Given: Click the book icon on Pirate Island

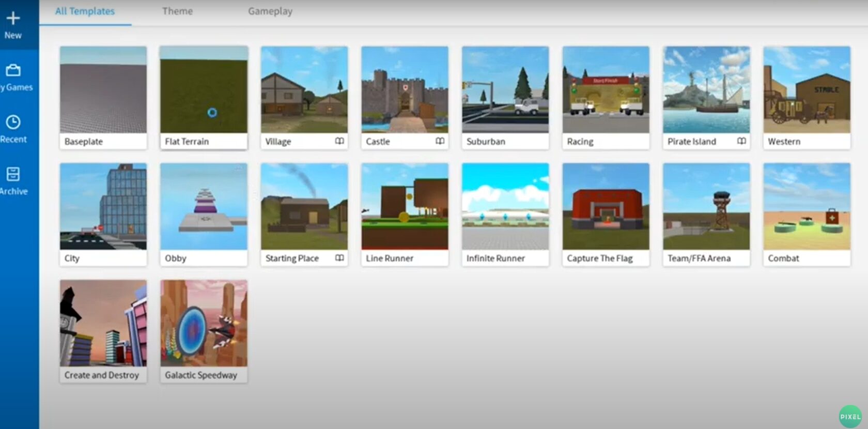Looking at the screenshot, I should click(x=741, y=141).
